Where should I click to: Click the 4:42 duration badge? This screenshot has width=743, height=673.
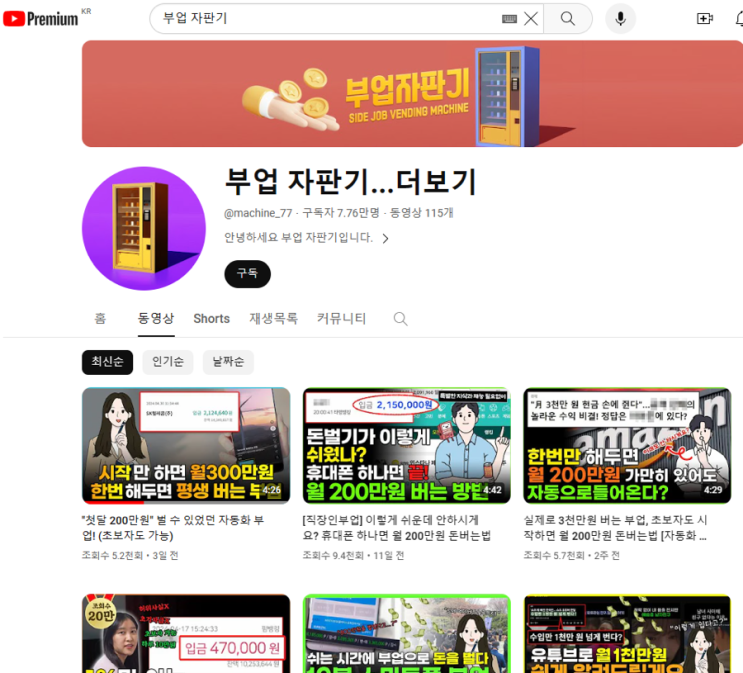coord(492,490)
